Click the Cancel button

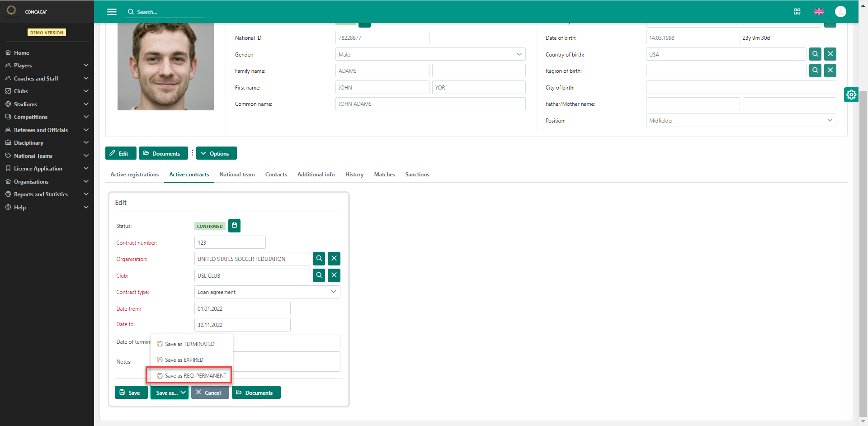tap(209, 393)
